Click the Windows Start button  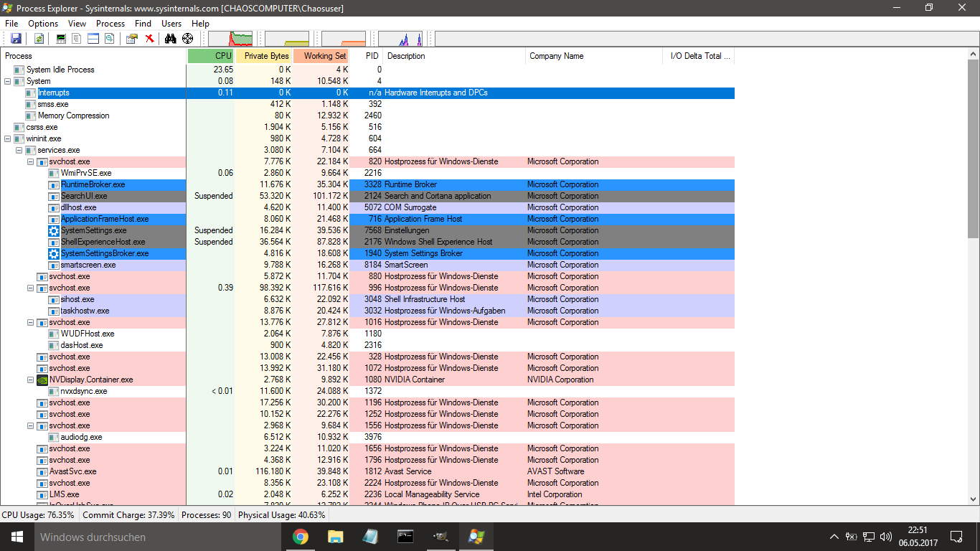tap(17, 537)
